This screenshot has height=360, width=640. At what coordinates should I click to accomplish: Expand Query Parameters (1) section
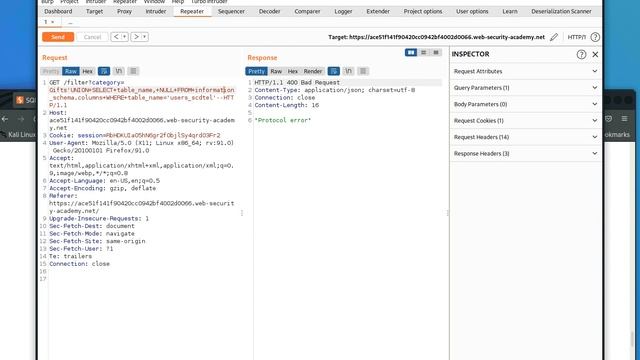click(525, 88)
